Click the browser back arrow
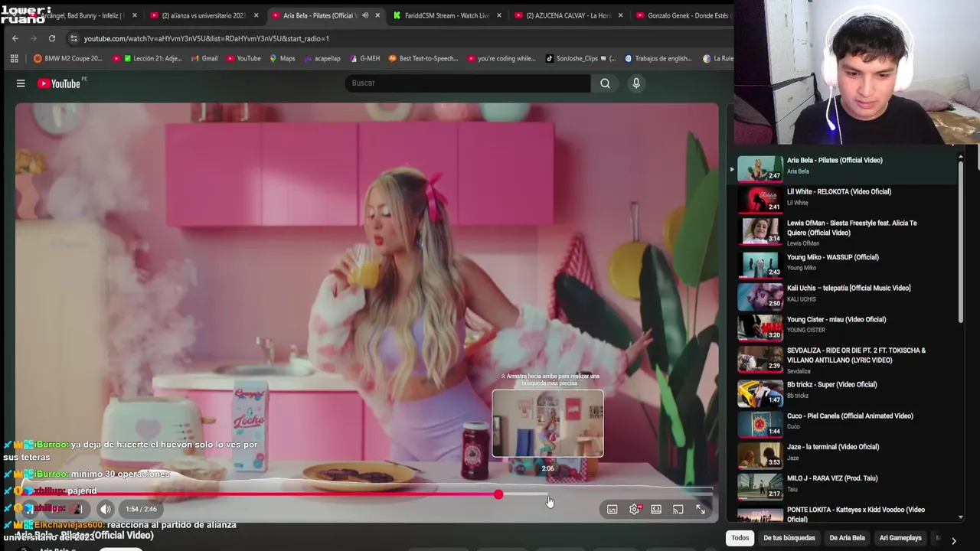This screenshot has width=980, height=551. tap(15, 38)
